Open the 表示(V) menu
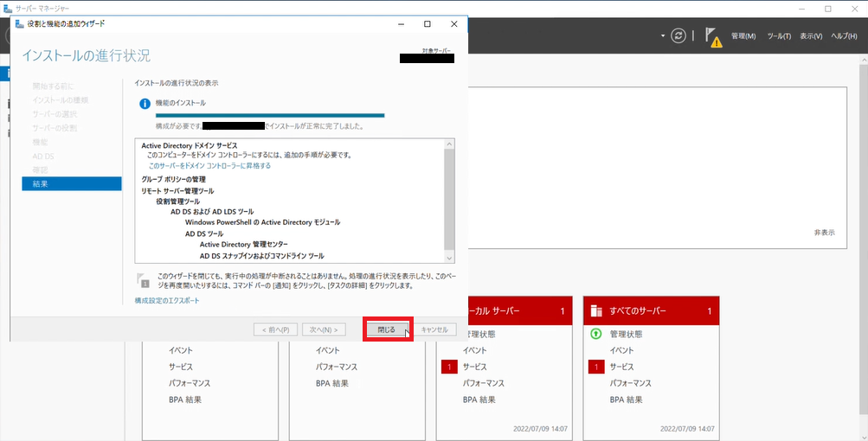This screenshot has width=868, height=441. (x=810, y=36)
